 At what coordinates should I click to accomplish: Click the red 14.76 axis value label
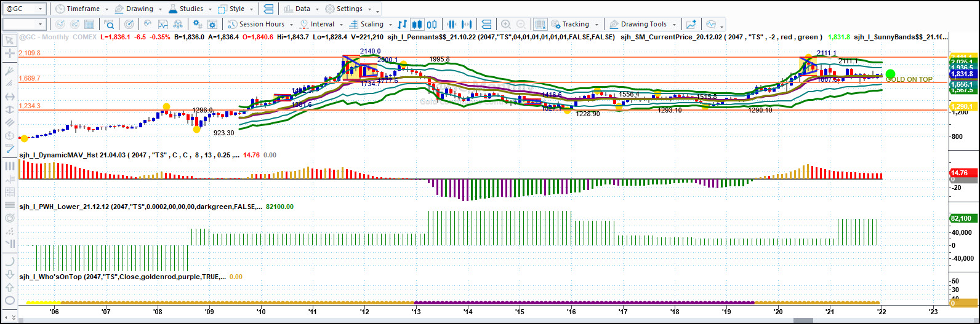964,173
